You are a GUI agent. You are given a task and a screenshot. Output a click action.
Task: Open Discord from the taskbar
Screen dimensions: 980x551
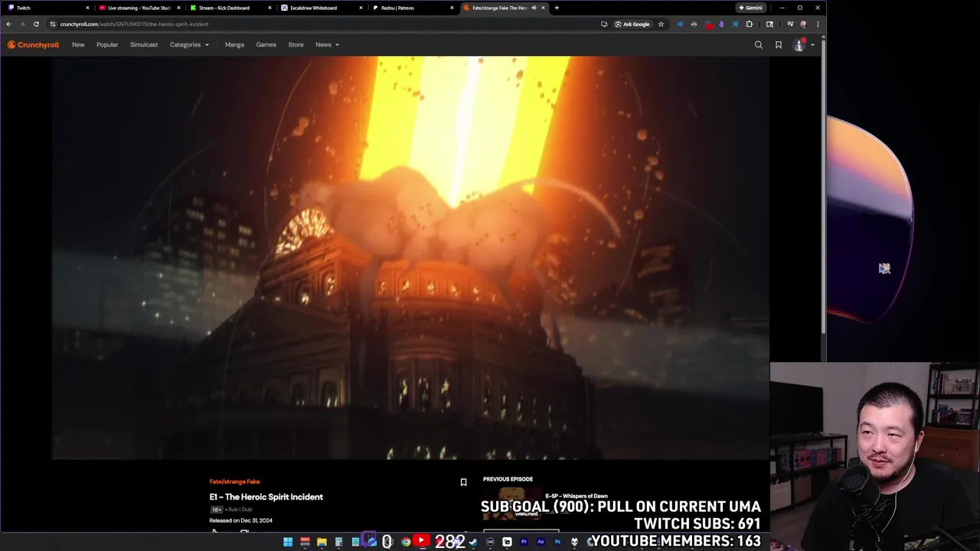456,542
